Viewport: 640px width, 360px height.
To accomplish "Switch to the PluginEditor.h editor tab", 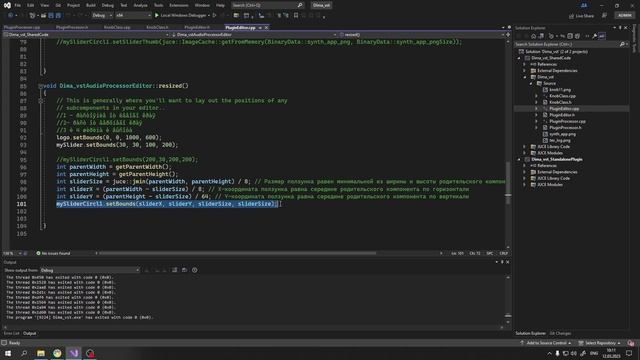I will pos(197,28).
